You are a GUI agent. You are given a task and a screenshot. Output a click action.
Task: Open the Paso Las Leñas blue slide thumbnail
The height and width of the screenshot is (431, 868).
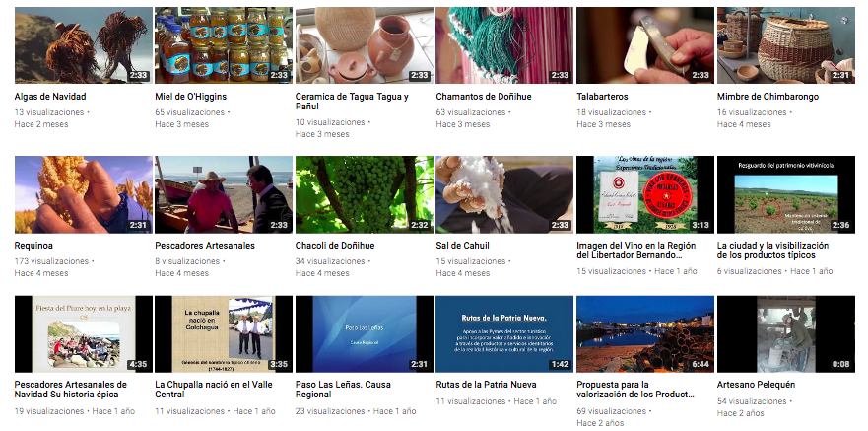point(364,333)
